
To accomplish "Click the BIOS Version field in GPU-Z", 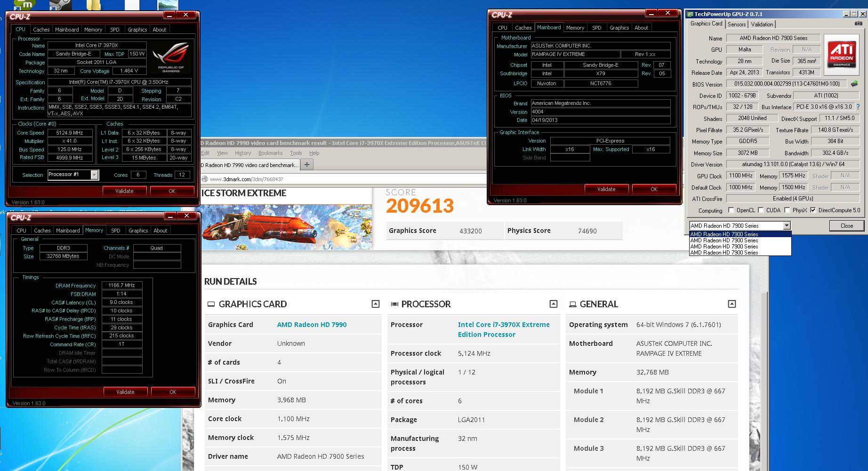I will coord(787,84).
